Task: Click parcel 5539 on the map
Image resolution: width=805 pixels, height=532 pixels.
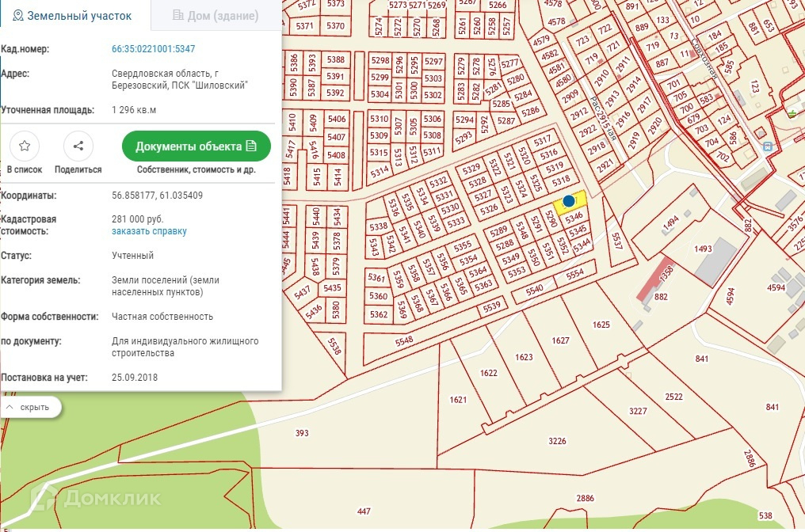Action: tap(493, 305)
